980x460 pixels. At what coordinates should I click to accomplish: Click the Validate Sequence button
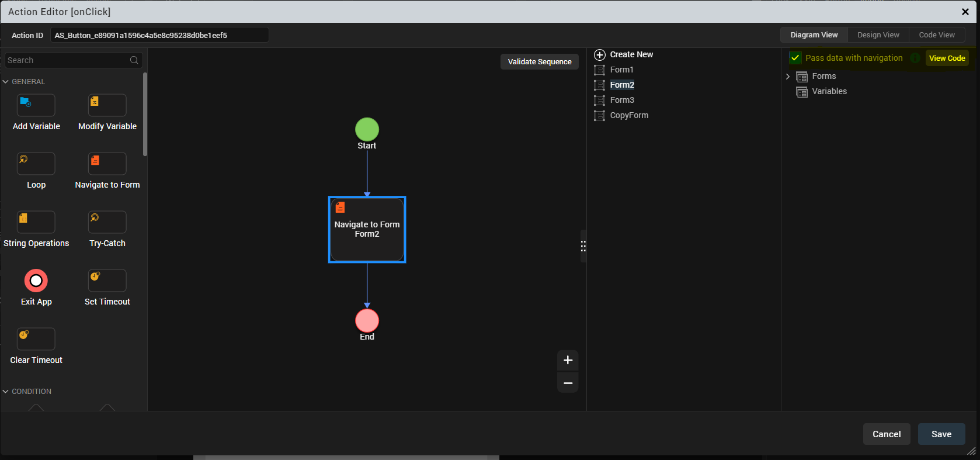pyautogui.click(x=539, y=62)
